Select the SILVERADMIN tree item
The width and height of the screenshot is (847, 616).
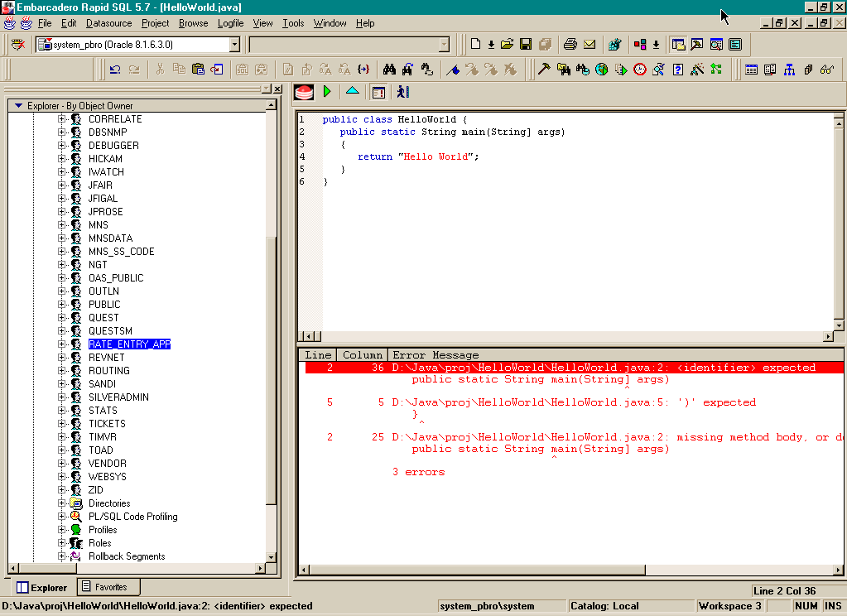coord(118,397)
